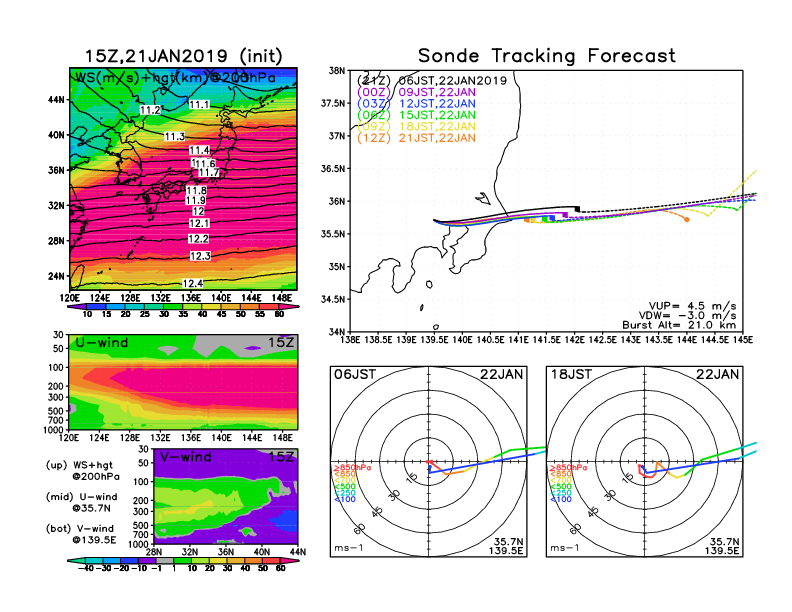
Task: Click the "Sonde Tracking Forecast" heading
Action: coord(547,56)
